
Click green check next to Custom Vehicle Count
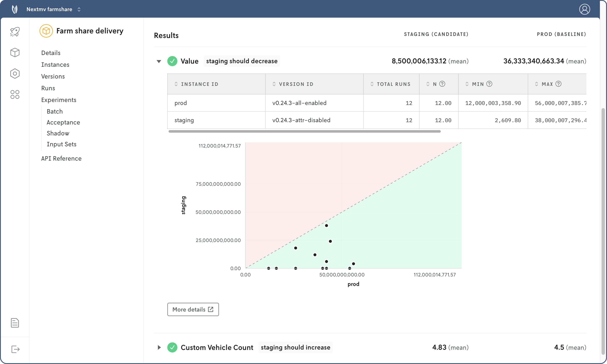coord(172,347)
